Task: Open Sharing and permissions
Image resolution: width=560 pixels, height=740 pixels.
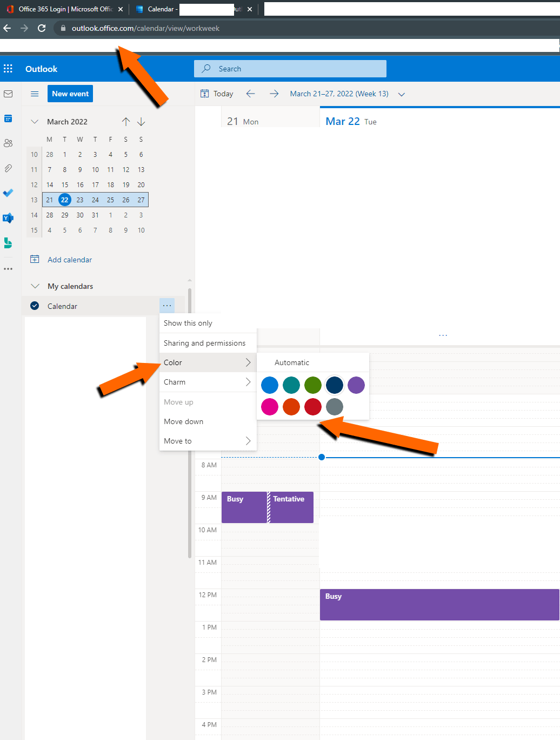Action: click(208, 343)
